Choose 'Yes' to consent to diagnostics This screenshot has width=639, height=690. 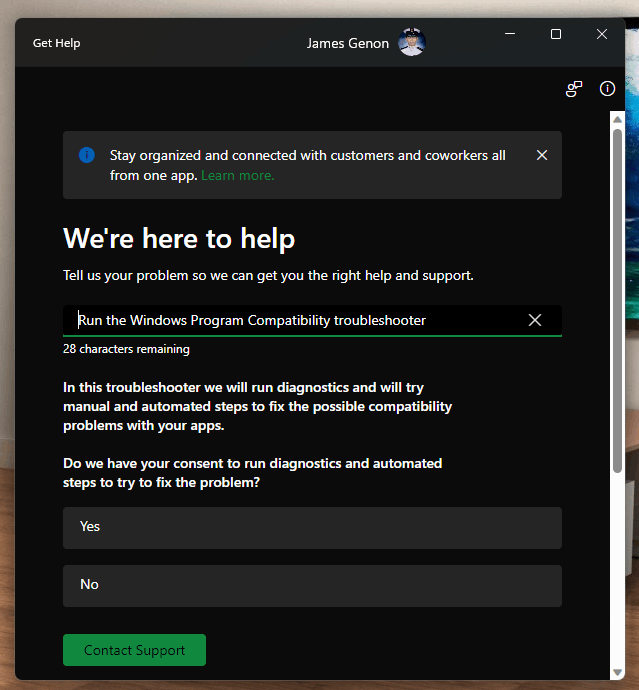312,528
